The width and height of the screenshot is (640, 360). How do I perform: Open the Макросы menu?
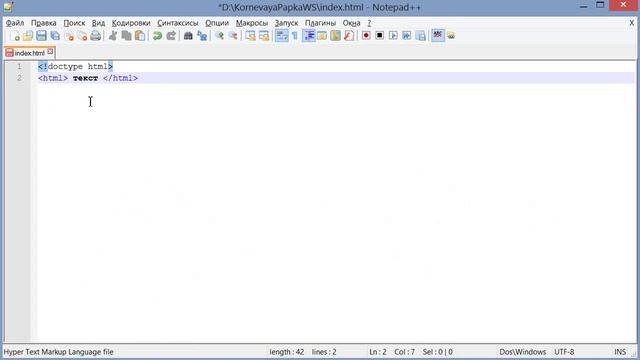tap(252, 23)
